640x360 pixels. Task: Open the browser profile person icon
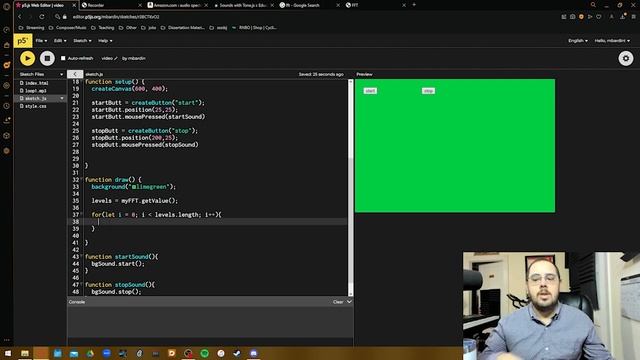click(611, 17)
